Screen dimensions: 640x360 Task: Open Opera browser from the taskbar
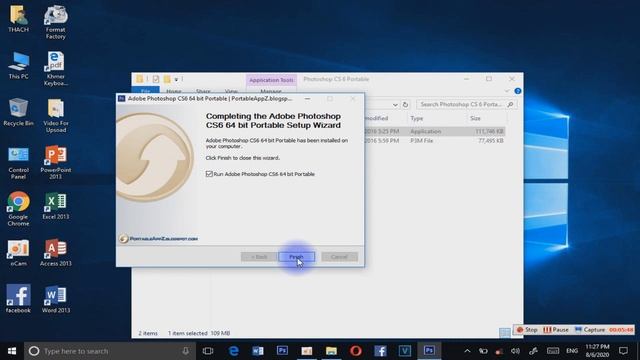[x=356, y=351]
